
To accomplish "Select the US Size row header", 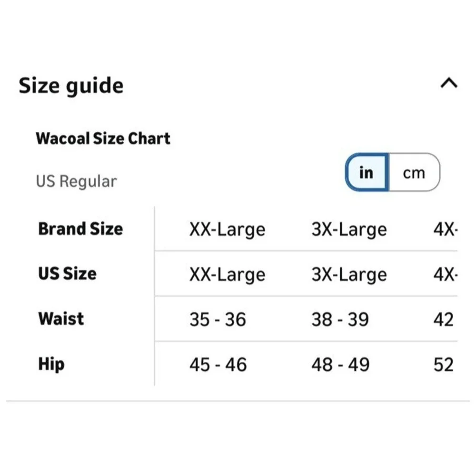I will coord(68,274).
